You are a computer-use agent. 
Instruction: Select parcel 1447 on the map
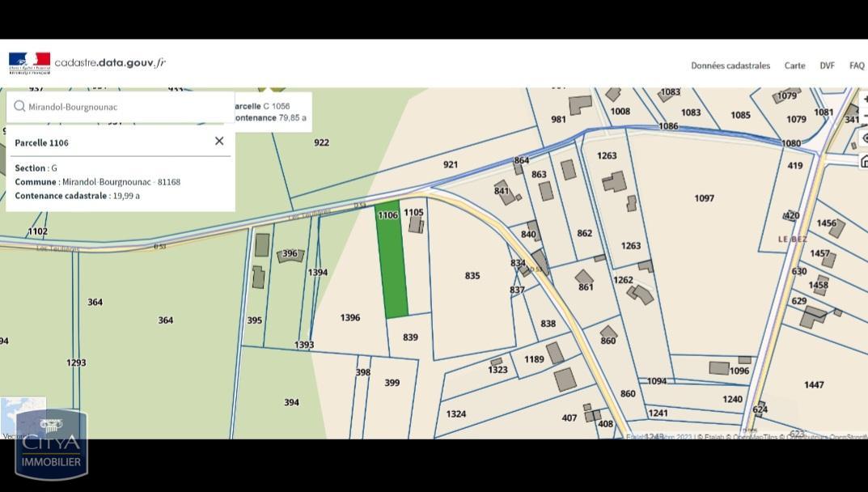(x=814, y=384)
